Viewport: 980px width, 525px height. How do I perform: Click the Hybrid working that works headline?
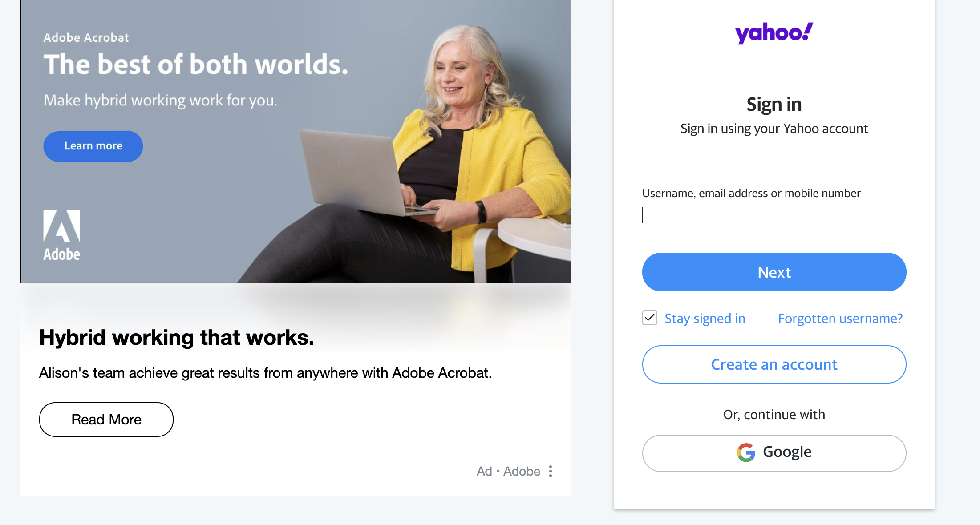click(177, 338)
